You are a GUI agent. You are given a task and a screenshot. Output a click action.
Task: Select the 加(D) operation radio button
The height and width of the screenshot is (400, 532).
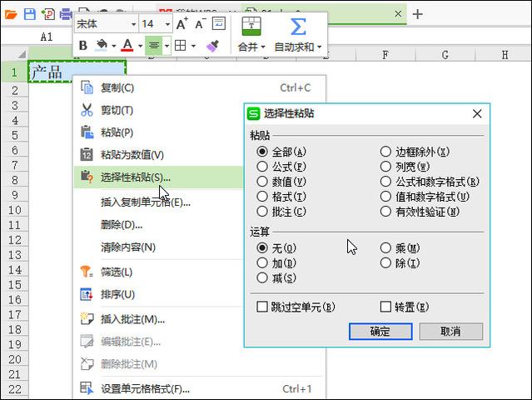(x=262, y=262)
